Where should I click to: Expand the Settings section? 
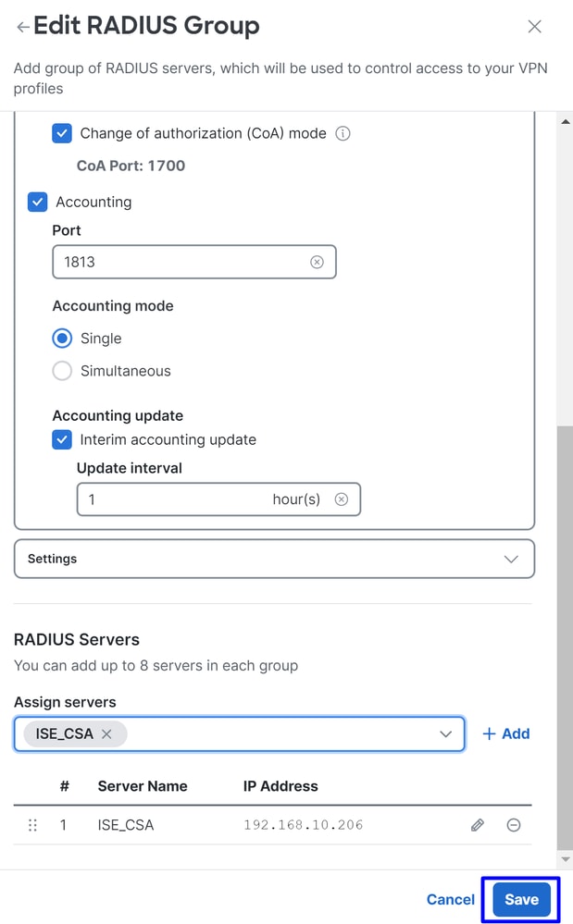[x=274, y=559]
